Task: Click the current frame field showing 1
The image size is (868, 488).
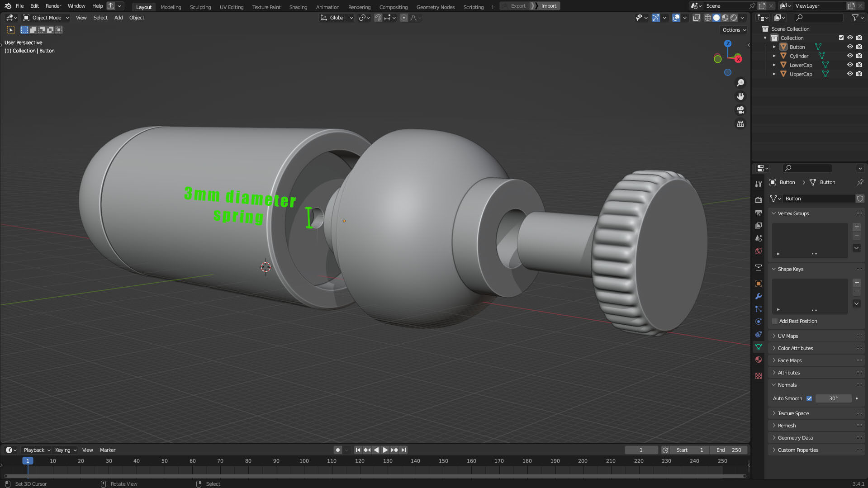Action: pyautogui.click(x=641, y=450)
